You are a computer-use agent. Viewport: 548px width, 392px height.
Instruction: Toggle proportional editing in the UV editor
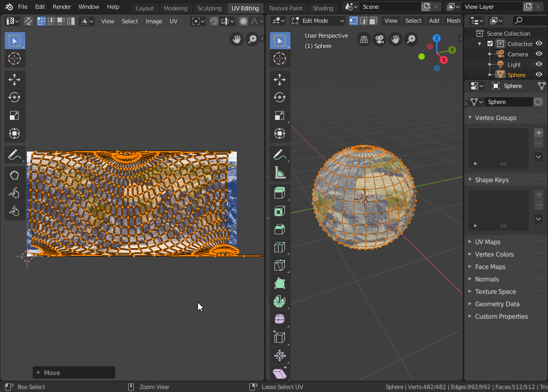(243, 21)
